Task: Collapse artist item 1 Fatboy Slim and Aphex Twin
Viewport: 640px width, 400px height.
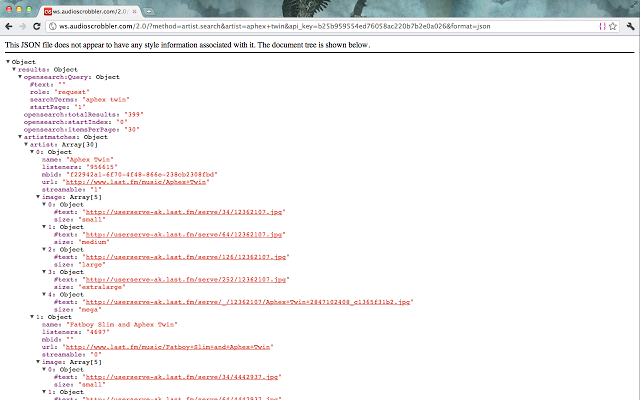Action: tap(32, 317)
